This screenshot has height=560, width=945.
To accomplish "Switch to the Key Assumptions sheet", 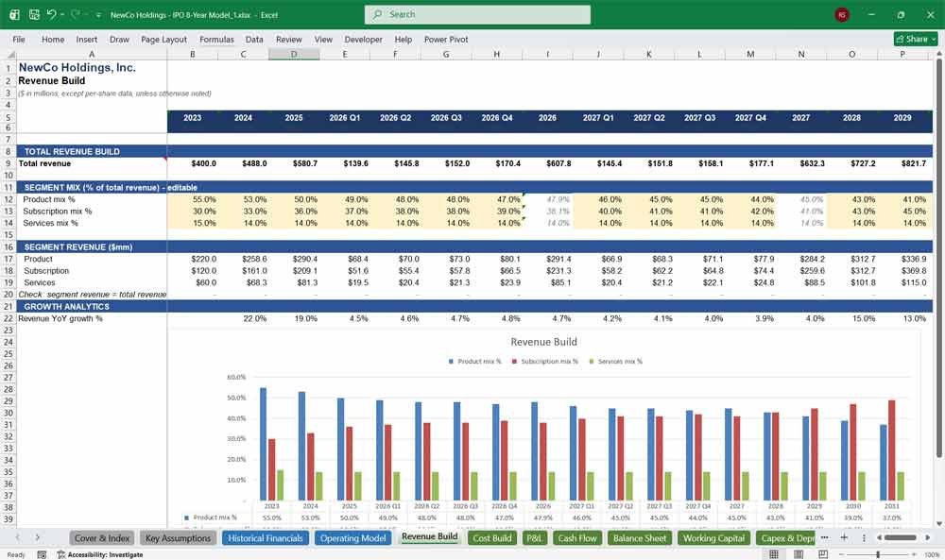I will click(x=179, y=538).
